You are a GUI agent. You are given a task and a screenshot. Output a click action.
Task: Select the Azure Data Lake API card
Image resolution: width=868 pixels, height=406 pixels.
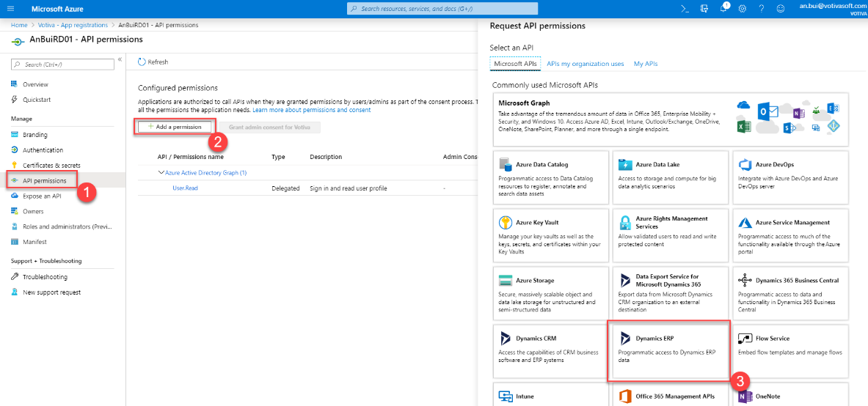tap(671, 176)
